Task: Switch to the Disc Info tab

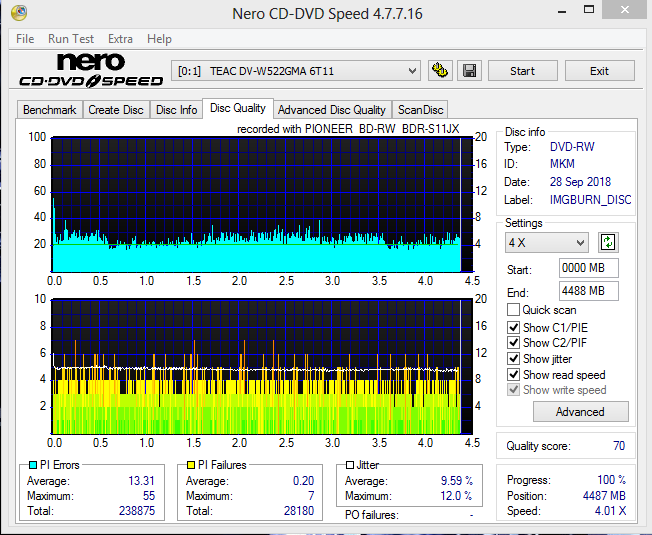Action: click(x=176, y=110)
